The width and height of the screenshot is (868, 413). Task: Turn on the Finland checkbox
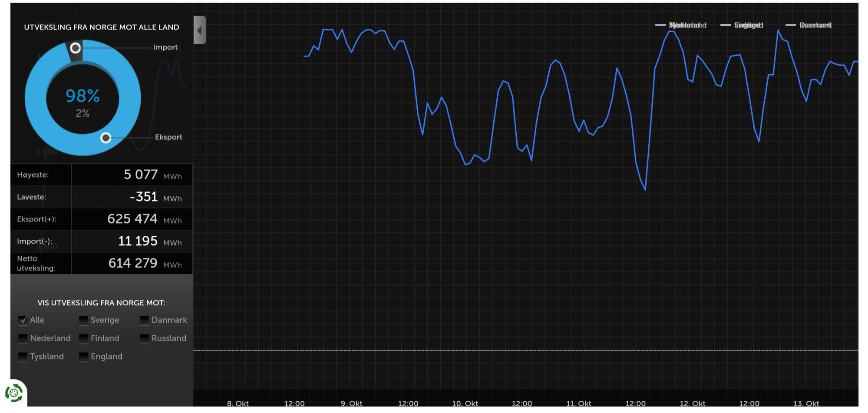click(x=83, y=338)
